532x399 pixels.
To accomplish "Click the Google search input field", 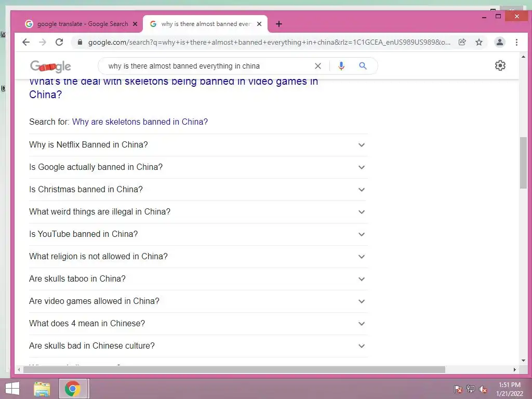I will coord(207,66).
